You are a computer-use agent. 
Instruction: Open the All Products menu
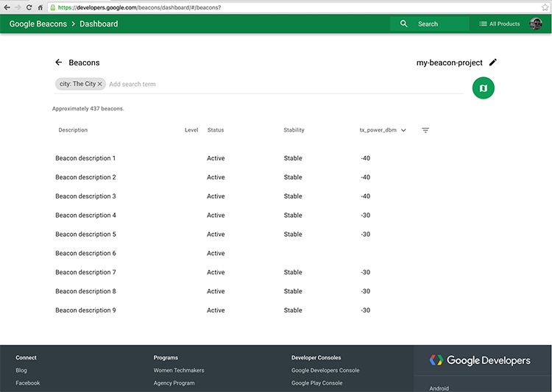pos(499,24)
